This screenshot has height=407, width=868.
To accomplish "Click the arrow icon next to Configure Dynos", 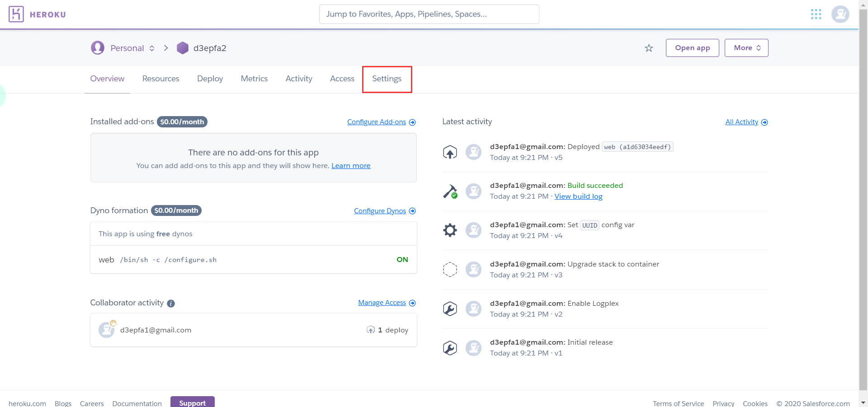I will (412, 211).
